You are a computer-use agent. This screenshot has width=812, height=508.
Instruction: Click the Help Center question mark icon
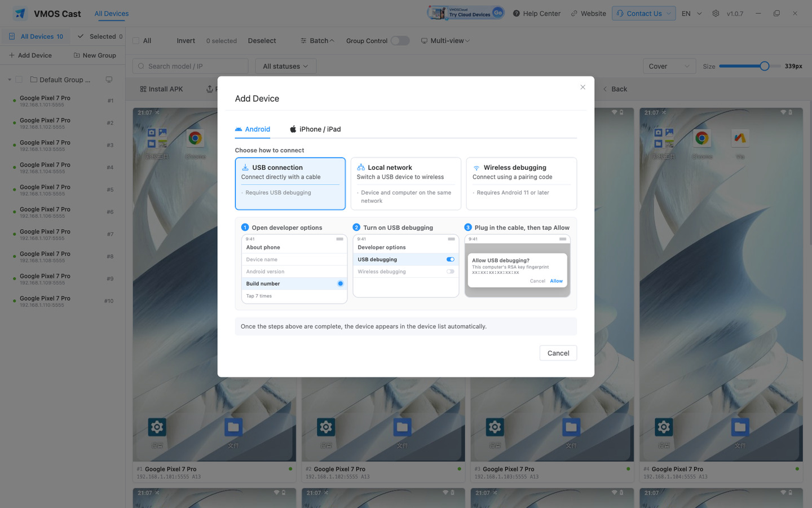516,14
